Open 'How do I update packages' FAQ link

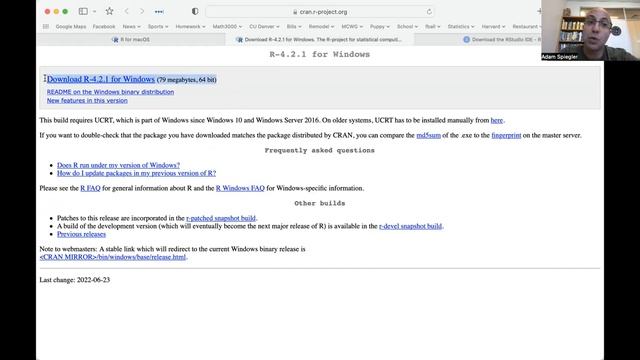[x=136, y=173]
